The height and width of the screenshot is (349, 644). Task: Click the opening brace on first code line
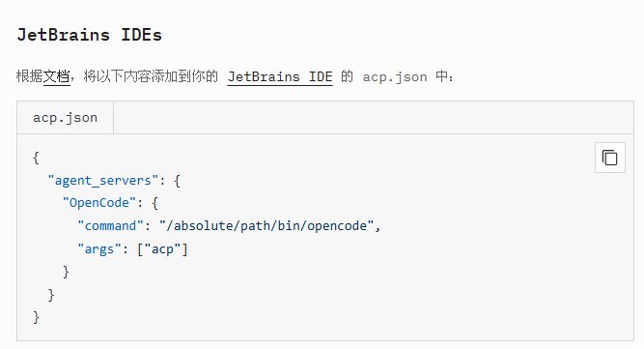[36, 158]
